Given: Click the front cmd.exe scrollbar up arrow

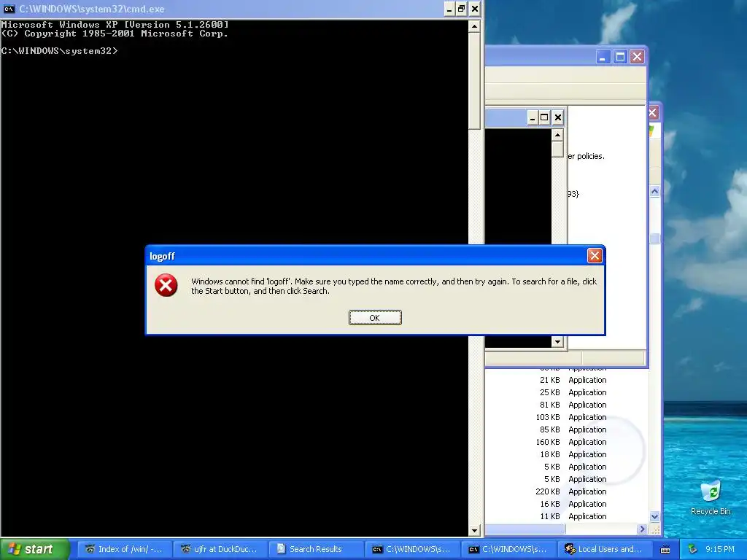Looking at the screenshot, I should coord(474,26).
